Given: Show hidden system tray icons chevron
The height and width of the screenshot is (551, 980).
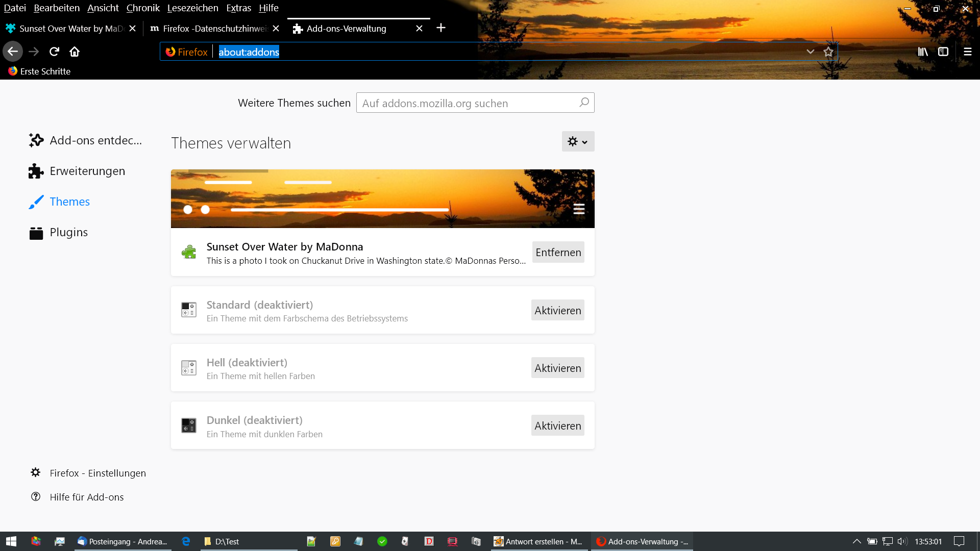Looking at the screenshot, I should pyautogui.click(x=856, y=541).
